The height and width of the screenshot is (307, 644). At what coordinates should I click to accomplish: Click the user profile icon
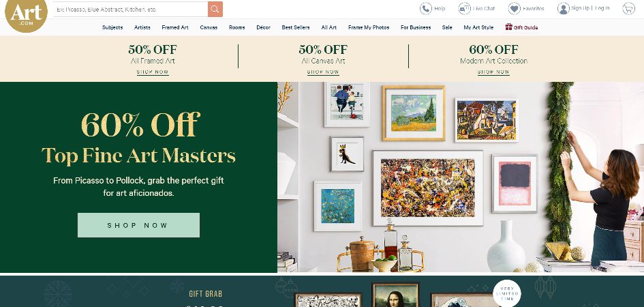point(564,9)
